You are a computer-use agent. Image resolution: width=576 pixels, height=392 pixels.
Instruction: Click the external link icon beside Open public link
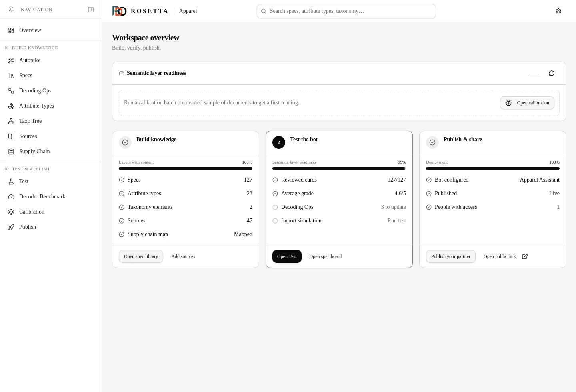click(x=525, y=256)
